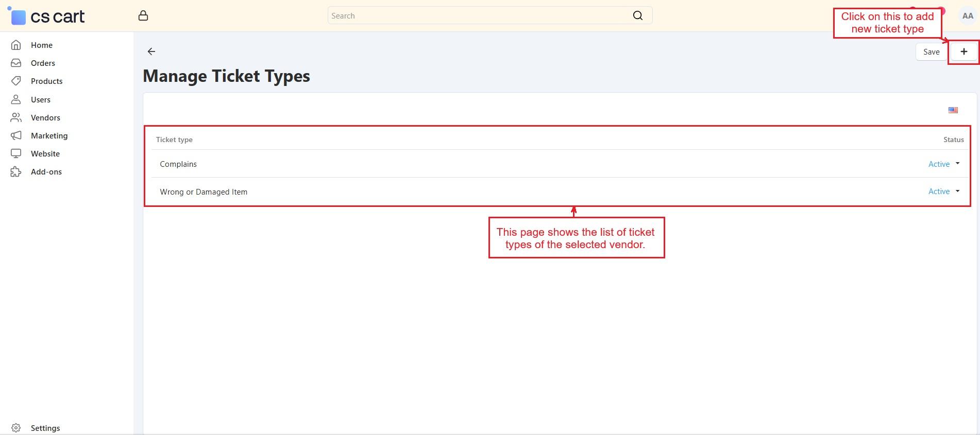The width and height of the screenshot is (980, 435).
Task: Click the cs cart logo
Action: pos(47,16)
